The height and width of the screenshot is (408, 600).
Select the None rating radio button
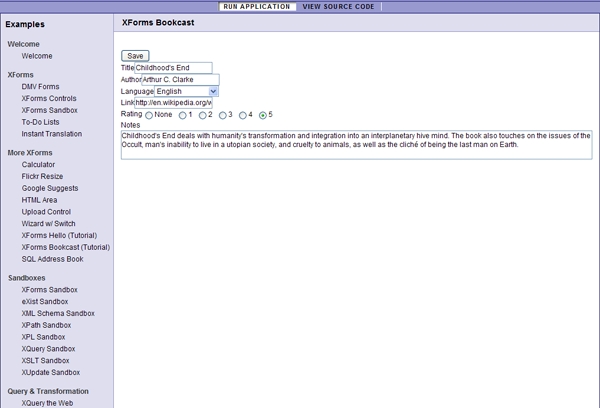149,115
